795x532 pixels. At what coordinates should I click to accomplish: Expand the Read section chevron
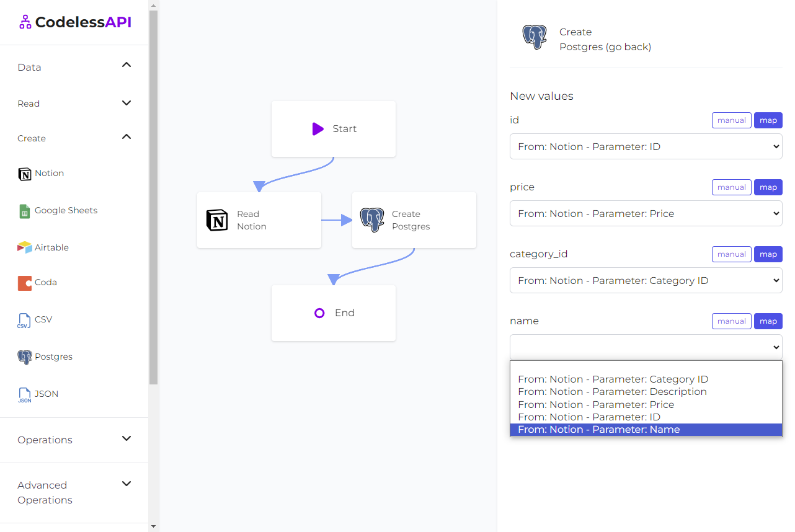click(x=127, y=103)
